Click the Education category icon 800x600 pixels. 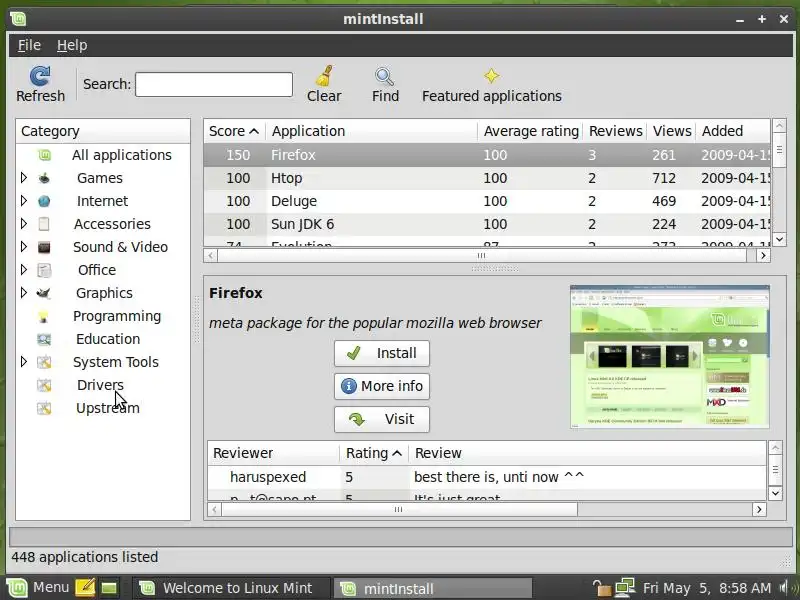(44, 339)
